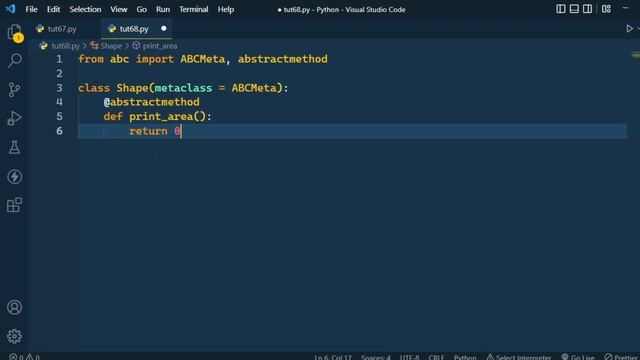The image size is (640, 360).
Task: Open the Thunder Client lightning icon
Action: pos(14,176)
